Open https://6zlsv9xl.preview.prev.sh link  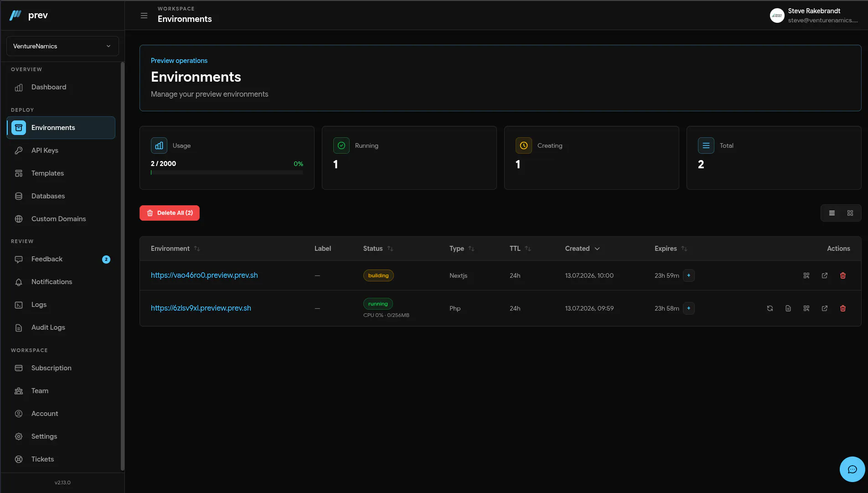tap(201, 308)
